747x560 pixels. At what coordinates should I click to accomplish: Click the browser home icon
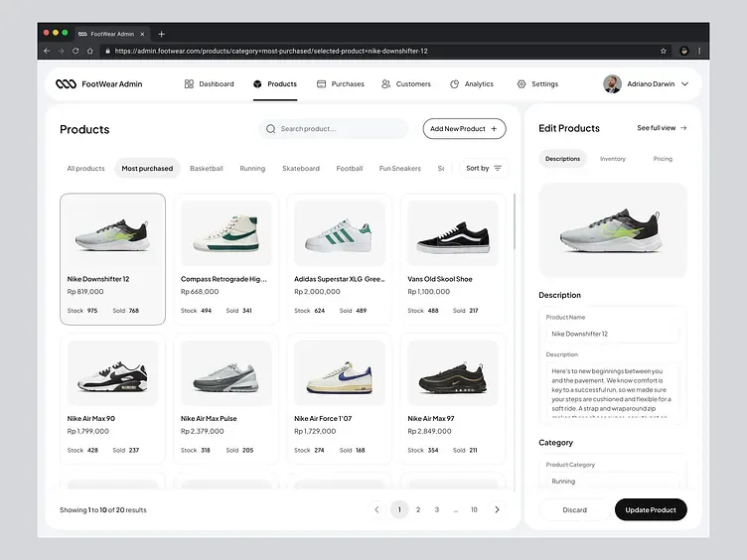tap(90, 51)
